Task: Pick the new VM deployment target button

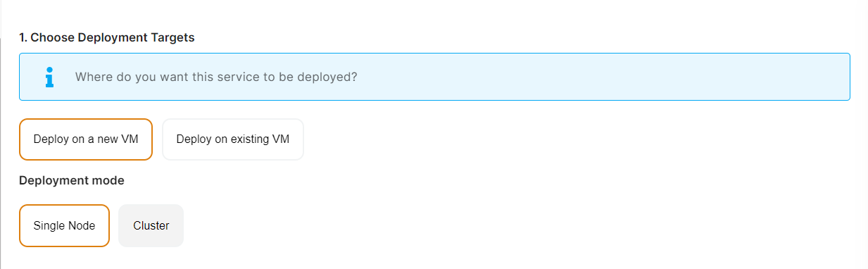Action: tap(86, 139)
